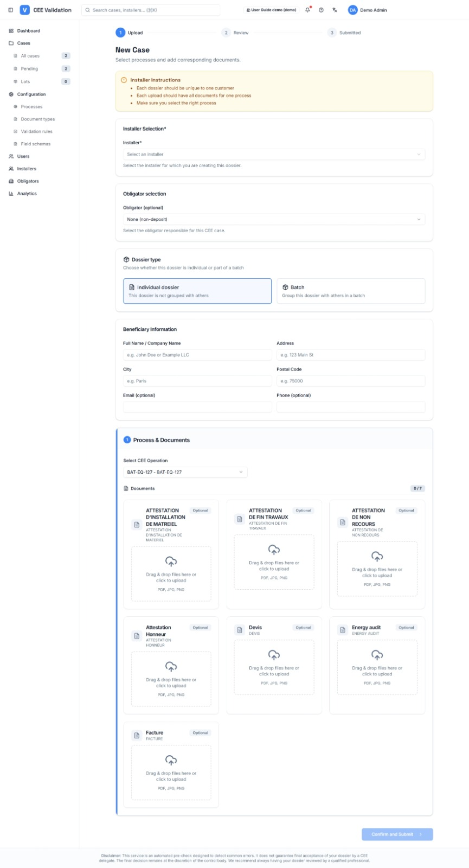This screenshot has width=469, height=868.
Task: Click the Attestation de non recours document icon
Action: [343, 522]
